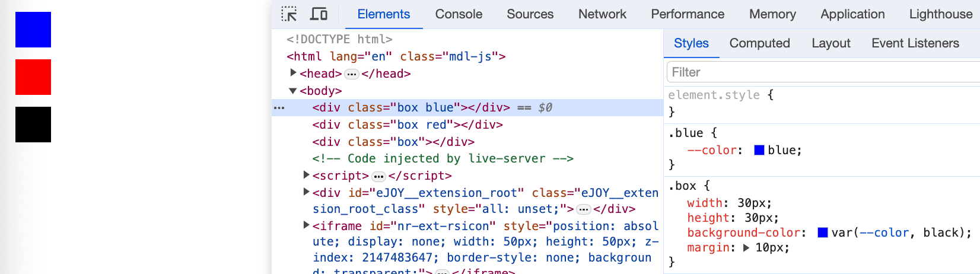Open the Memory tab

772,14
